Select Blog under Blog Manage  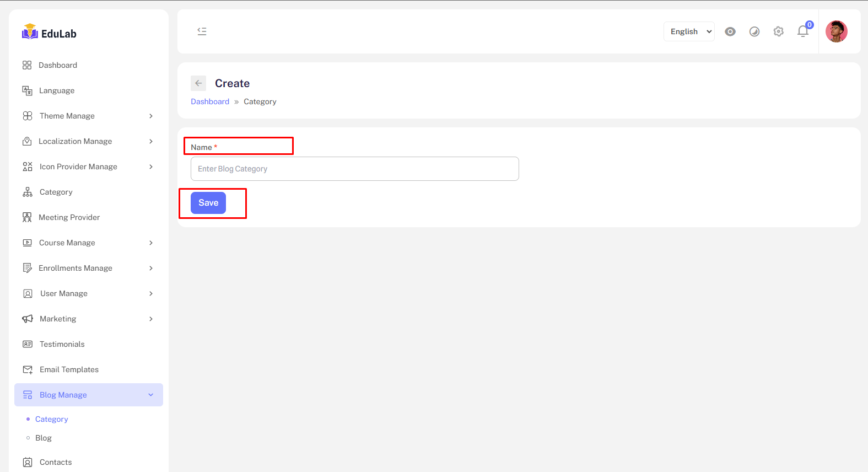point(44,438)
